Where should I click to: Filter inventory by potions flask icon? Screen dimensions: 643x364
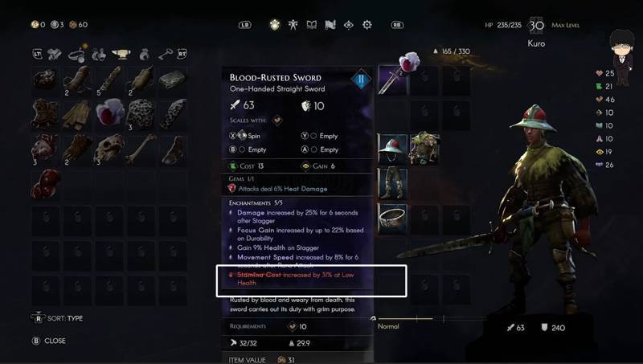99,54
